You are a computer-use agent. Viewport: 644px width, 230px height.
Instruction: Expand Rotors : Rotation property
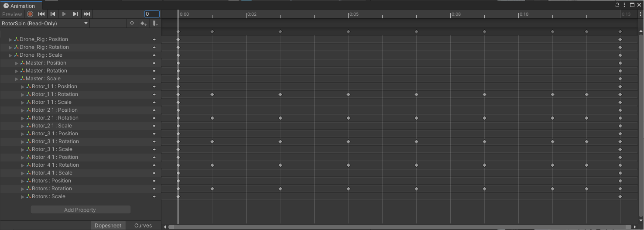[23, 189]
